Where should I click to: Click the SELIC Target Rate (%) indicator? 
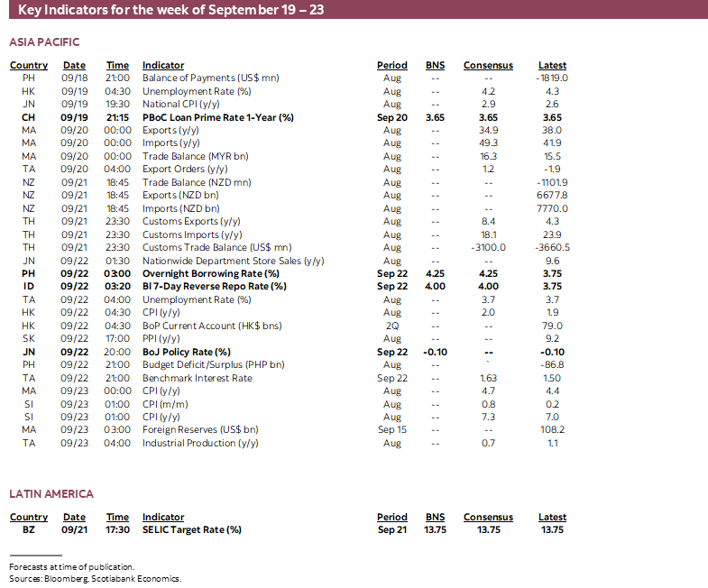tap(192, 529)
